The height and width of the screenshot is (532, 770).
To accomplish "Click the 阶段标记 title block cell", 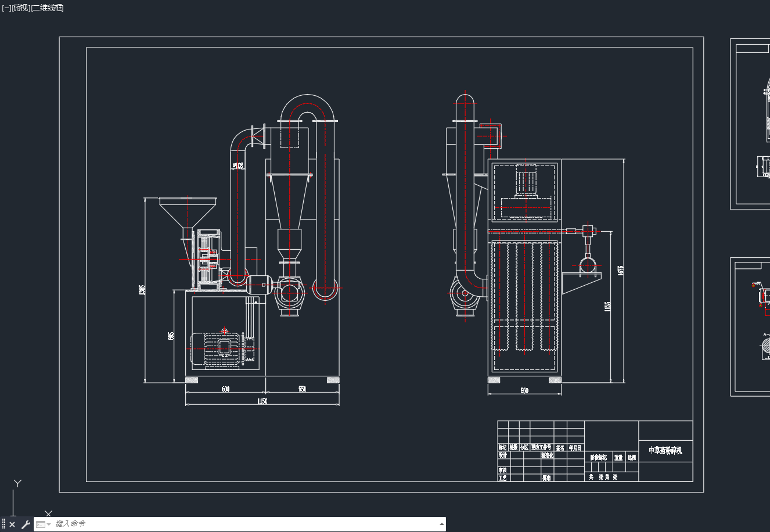I will click(x=599, y=458).
